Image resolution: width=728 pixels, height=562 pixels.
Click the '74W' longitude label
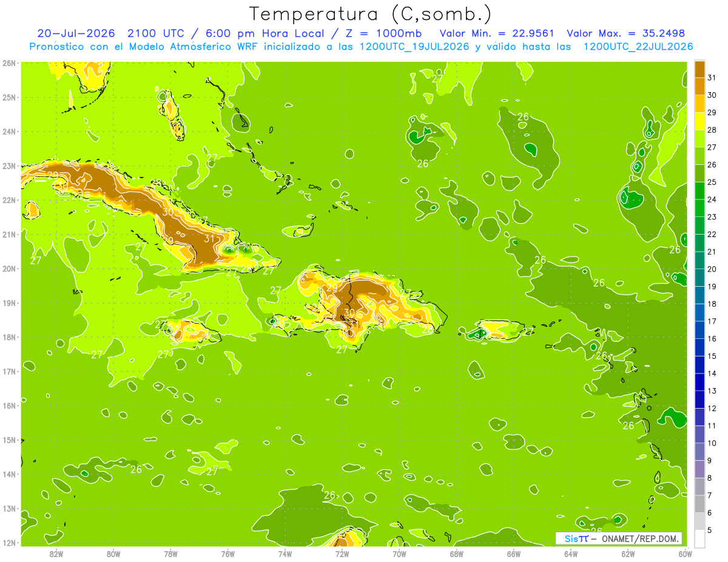click(285, 554)
